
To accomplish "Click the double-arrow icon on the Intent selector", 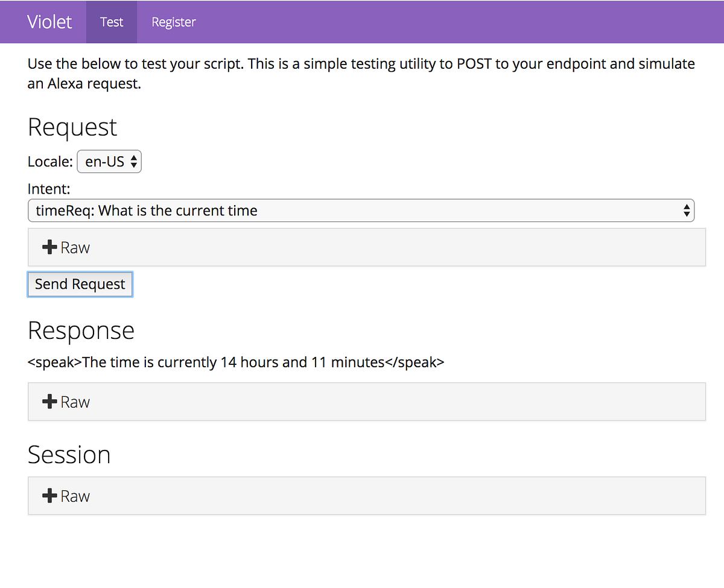I will coord(687,210).
